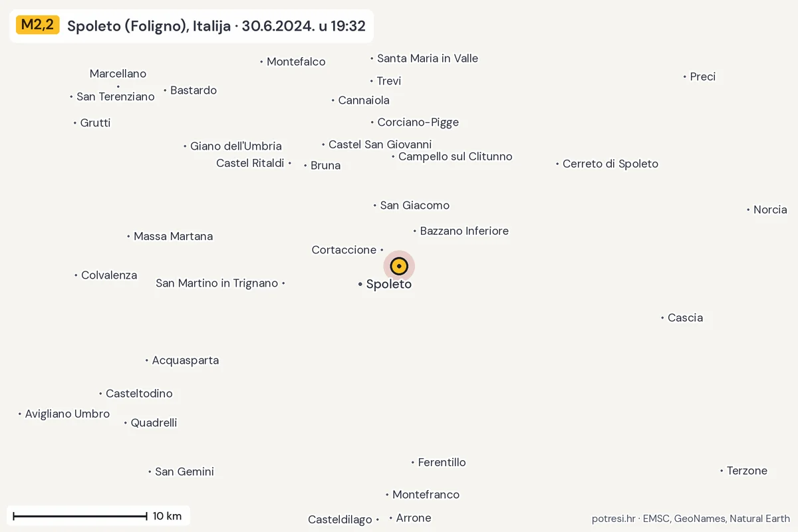The height and width of the screenshot is (532, 798).
Task: Click the Preci label
Action: click(x=703, y=76)
